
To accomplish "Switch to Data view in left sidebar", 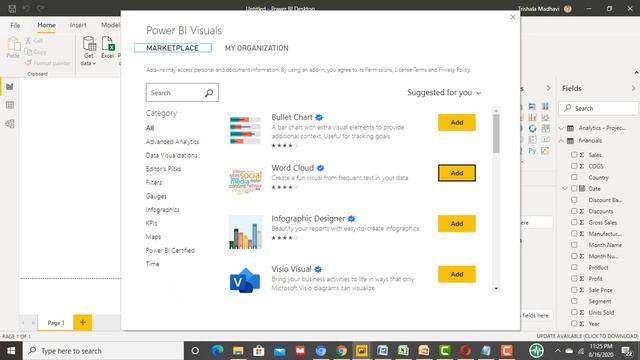I will coord(10,105).
